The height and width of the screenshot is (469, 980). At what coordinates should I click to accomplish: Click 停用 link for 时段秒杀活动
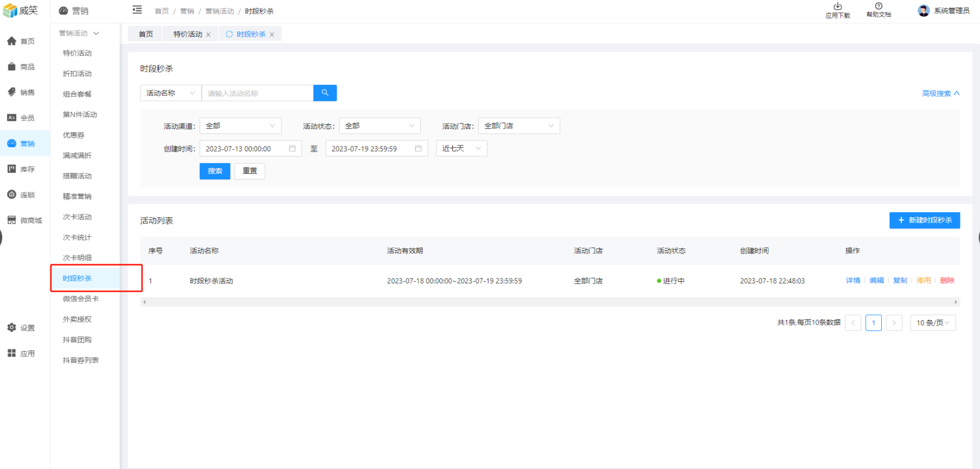click(x=923, y=281)
